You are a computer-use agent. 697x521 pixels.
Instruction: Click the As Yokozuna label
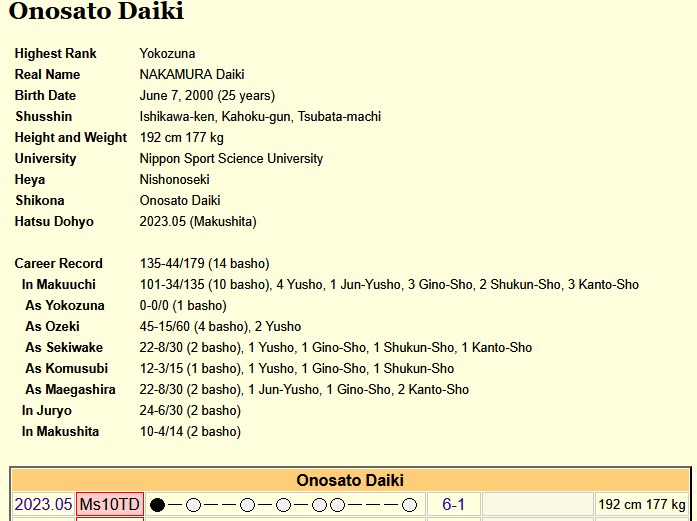(65, 305)
